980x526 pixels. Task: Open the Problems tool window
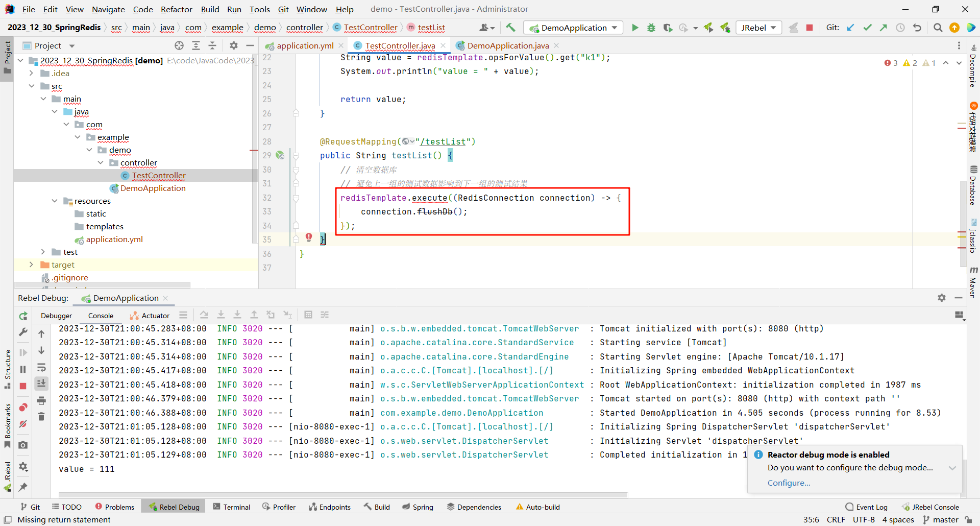[114, 507]
